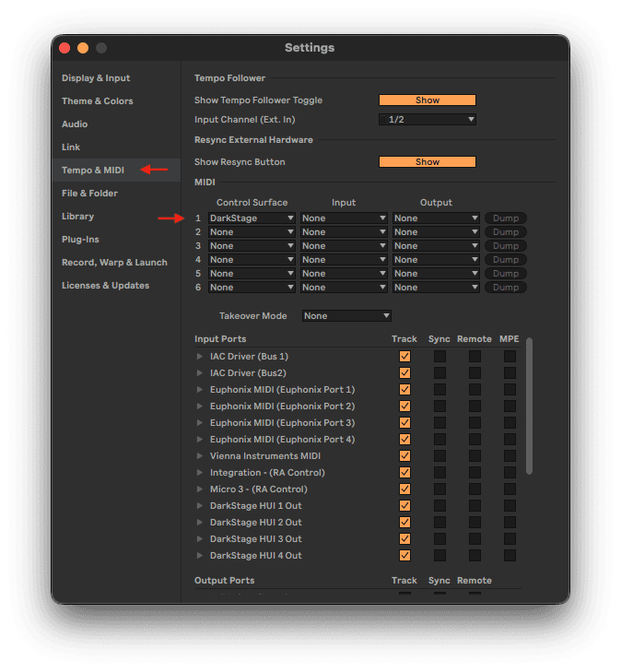Enable Sync for Integration - (RA Control)

[439, 472]
